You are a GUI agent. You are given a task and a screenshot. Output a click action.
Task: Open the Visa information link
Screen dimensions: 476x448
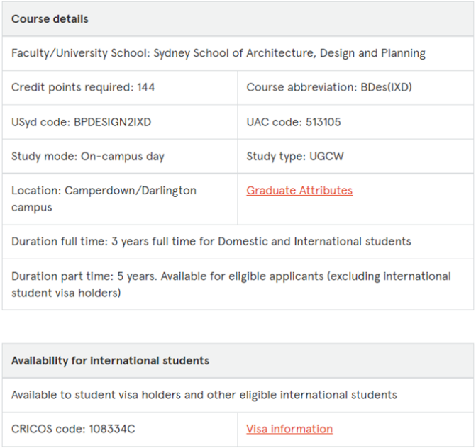(x=289, y=429)
